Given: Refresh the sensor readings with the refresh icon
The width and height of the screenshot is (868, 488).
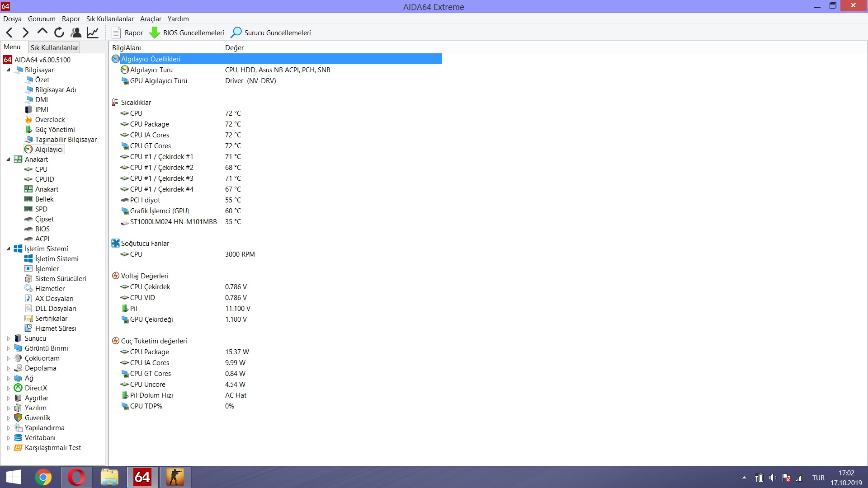Looking at the screenshot, I should 59,33.
